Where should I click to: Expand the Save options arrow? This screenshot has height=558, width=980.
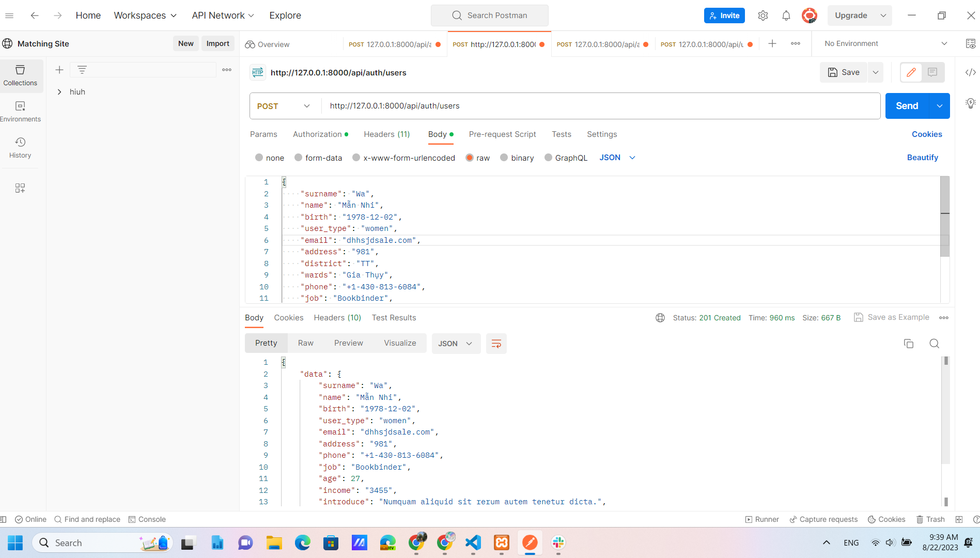tap(876, 72)
